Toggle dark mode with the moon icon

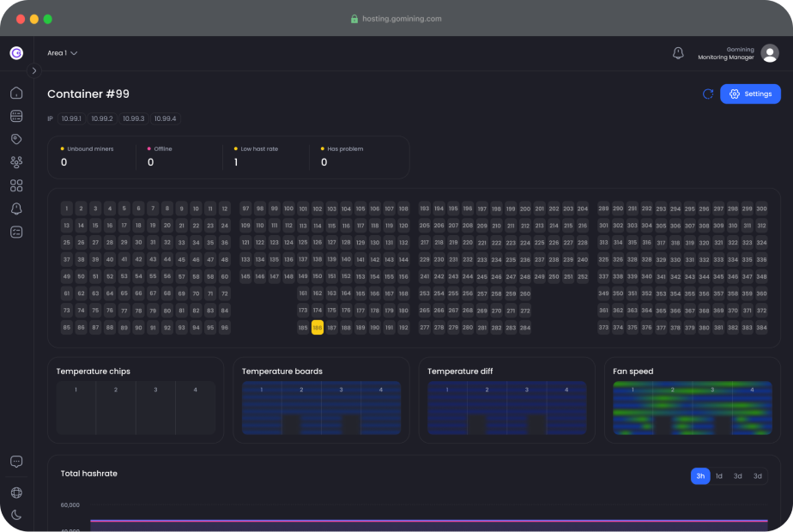pos(16,515)
